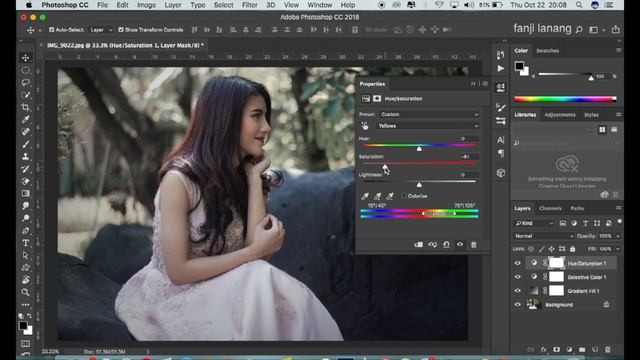This screenshot has width=640, height=360.
Task: Select the Eraser tool
Action: pos(26,181)
